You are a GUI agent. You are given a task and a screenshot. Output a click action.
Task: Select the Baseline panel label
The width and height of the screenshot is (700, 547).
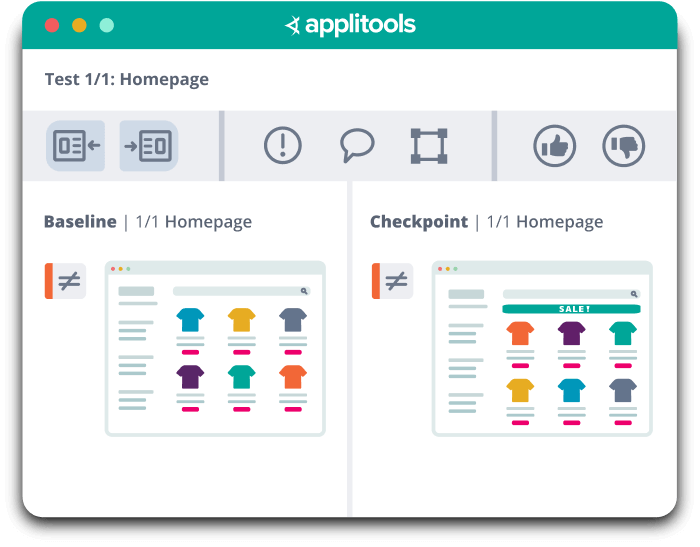pos(80,222)
